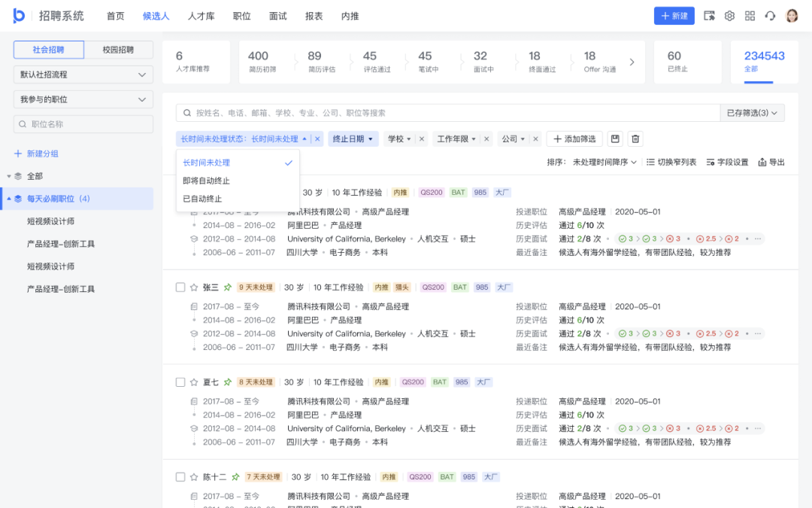This screenshot has height=508, width=812.
Task: Click the save filter disk icon
Action: click(x=615, y=139)
